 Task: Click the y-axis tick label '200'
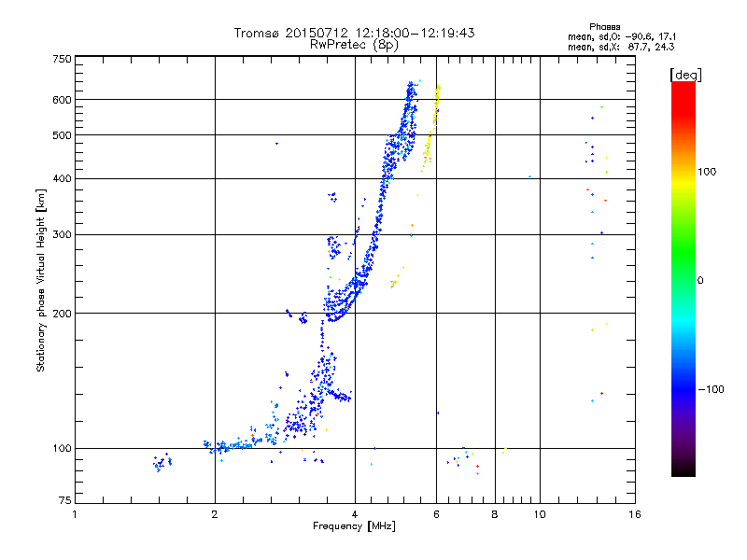62,314
